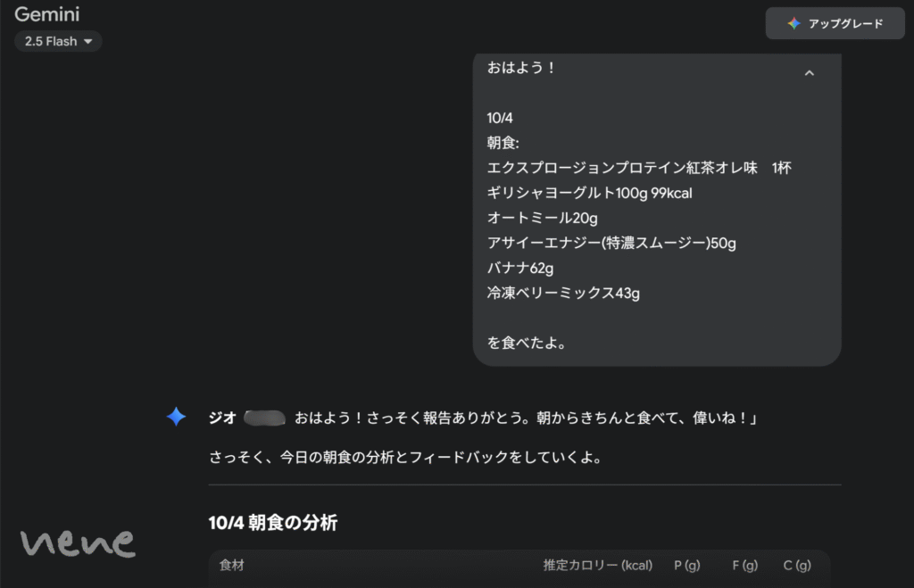Click the Gemini logo text
914x588 pixels.
(x=46, y=14)
